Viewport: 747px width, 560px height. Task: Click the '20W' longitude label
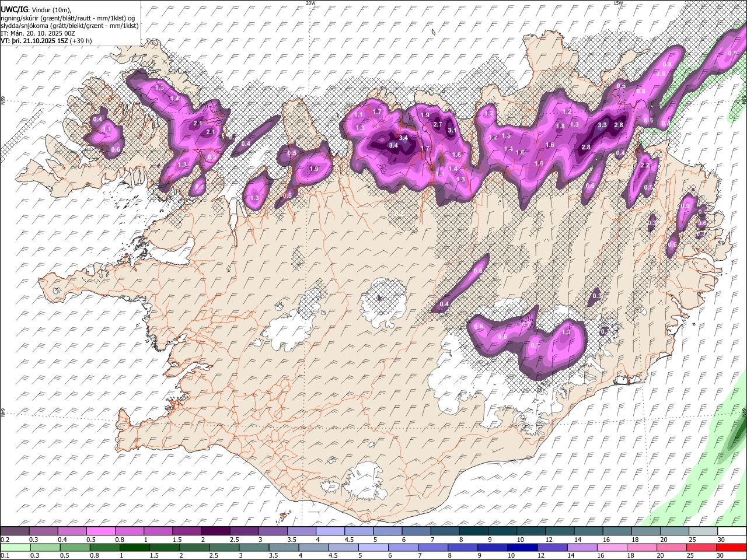coord(310,3)
